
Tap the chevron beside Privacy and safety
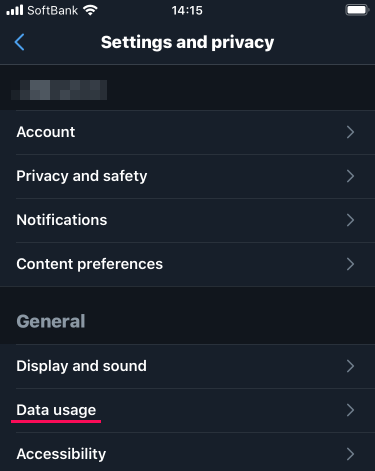pos(350,176)
